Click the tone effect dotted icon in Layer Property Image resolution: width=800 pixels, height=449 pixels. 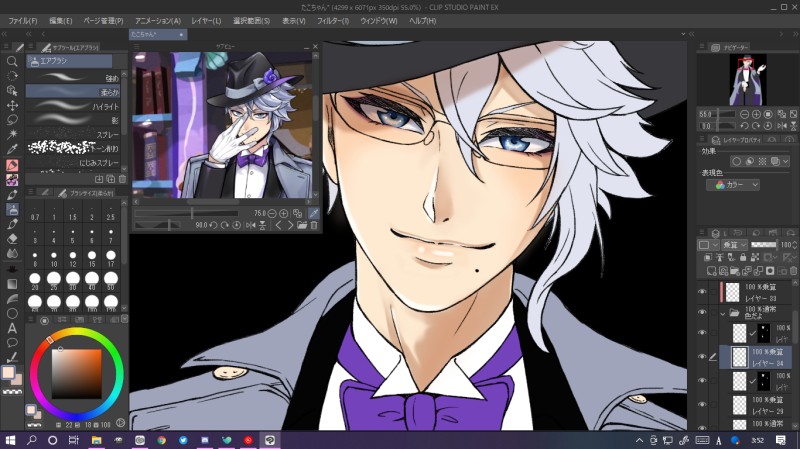click(762, 161)
